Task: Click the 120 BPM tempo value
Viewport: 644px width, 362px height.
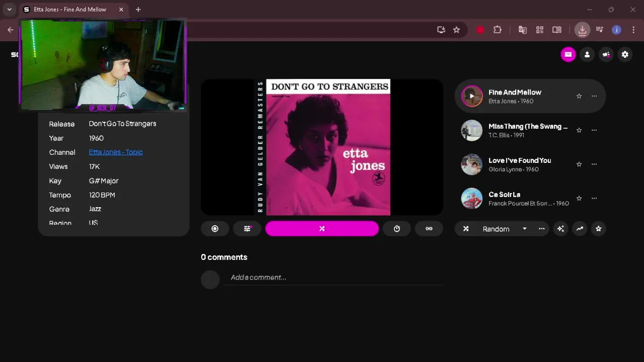Action: 102,195
